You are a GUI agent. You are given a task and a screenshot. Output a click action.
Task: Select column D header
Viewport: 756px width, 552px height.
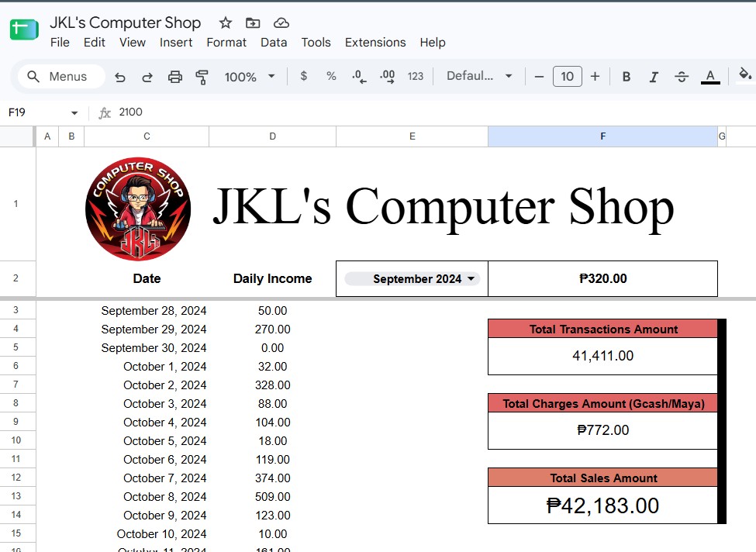272,136
